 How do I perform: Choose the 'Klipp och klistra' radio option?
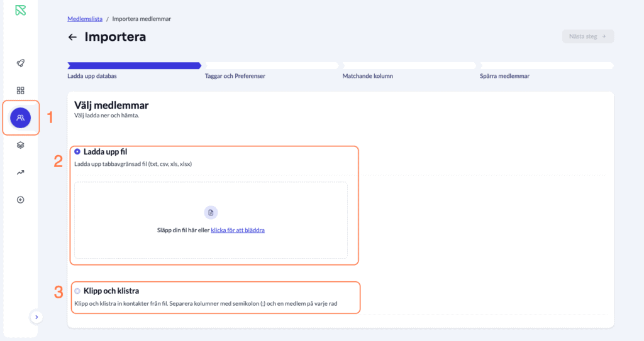[77, 291]
